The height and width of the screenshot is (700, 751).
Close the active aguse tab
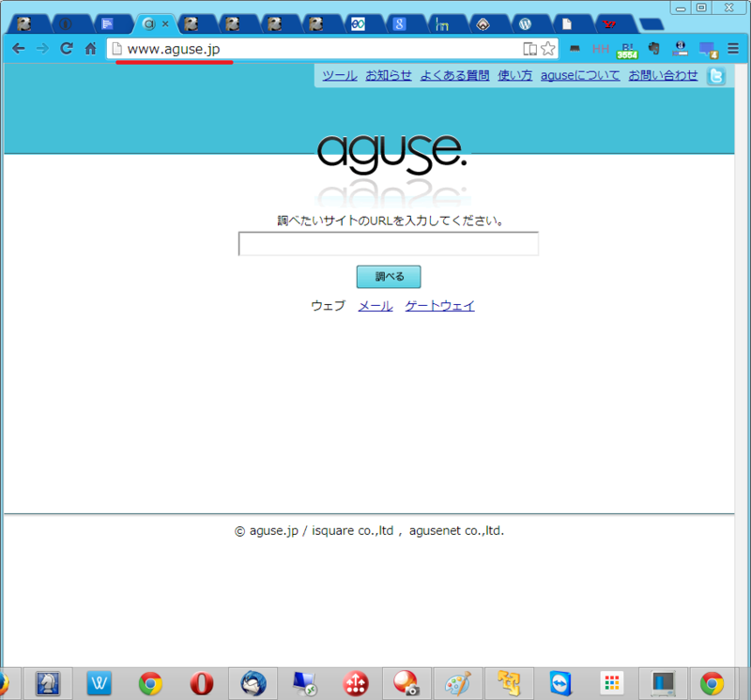(x=165, y=23)
